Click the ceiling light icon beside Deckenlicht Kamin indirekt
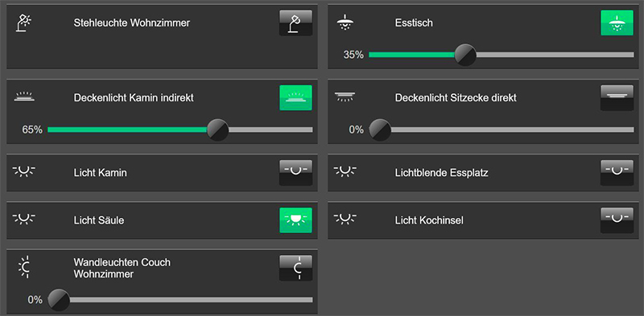 (x=24, y=97)
